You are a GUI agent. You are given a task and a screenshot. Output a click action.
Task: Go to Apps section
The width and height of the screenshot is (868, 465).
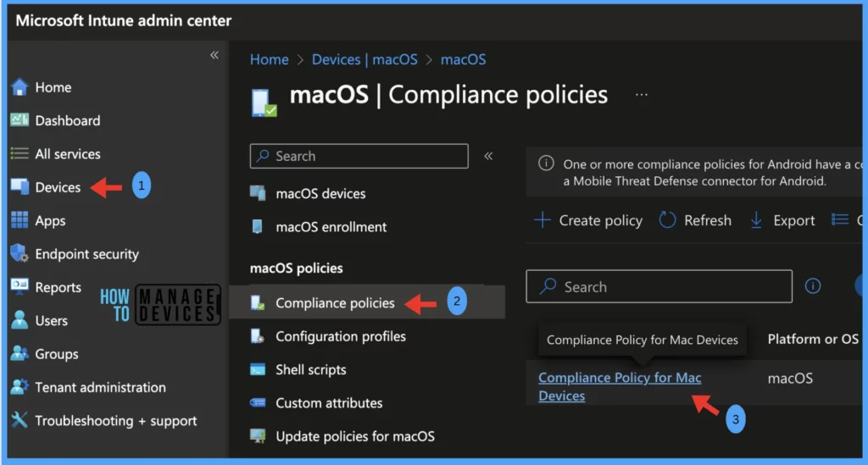pos(50,220)
